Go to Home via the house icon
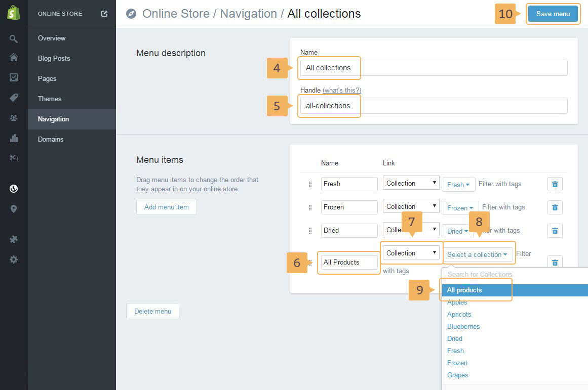This screenshot has height=390, width=588. 14,58
